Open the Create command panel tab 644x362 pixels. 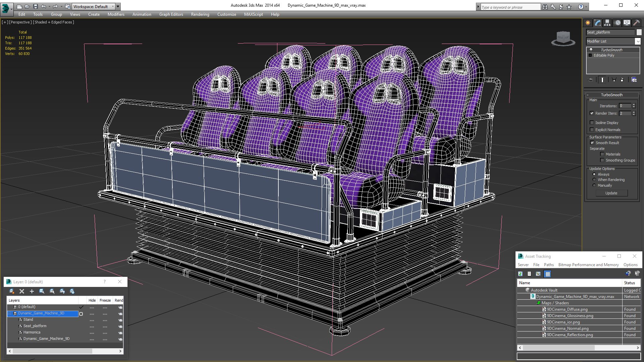coord(588,23)
